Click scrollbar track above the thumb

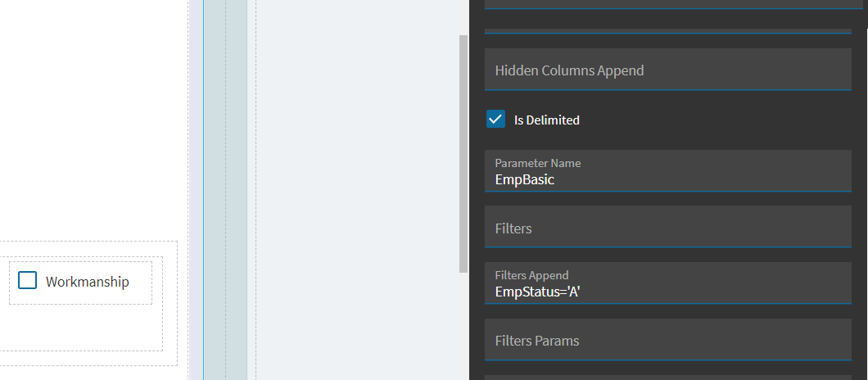click(463, 17)
